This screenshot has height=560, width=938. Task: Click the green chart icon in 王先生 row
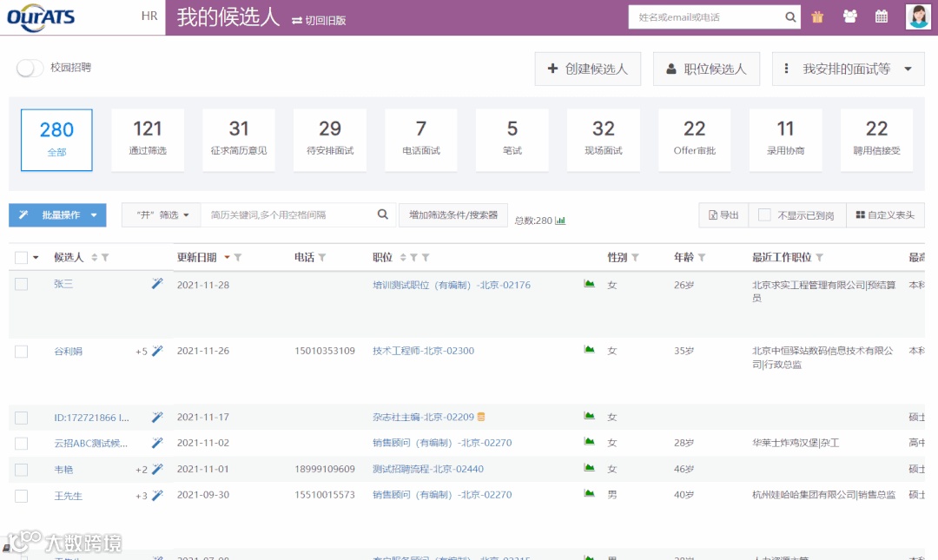click(x=589, y=494)
